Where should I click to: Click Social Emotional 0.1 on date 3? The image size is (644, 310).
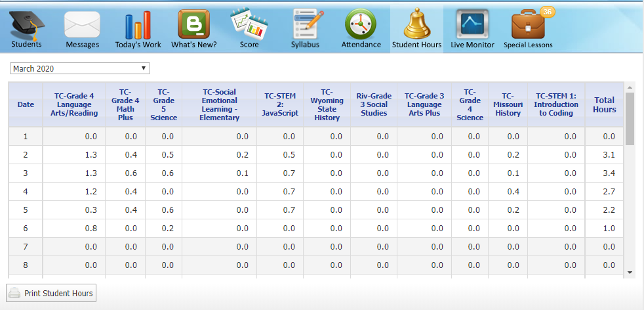tap(243, 173)
